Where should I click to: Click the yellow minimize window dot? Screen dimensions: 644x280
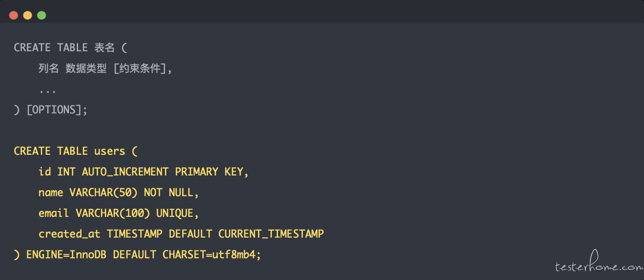28,15
